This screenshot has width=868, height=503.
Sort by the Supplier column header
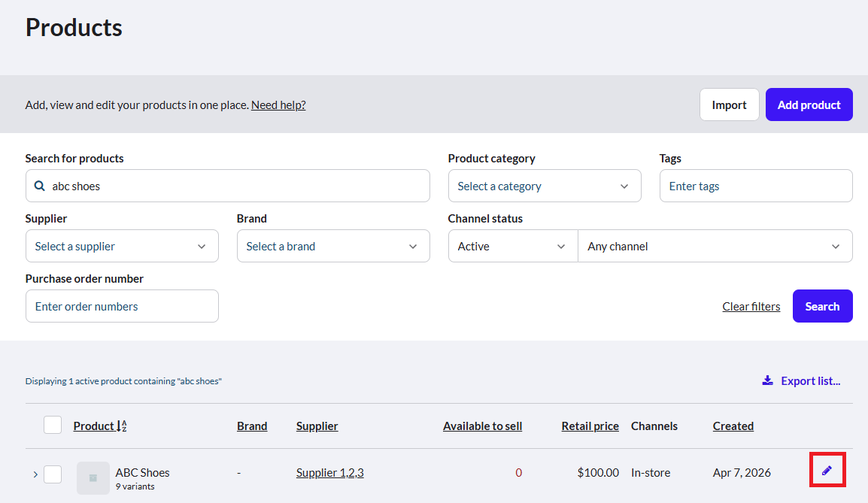(317, 426)
